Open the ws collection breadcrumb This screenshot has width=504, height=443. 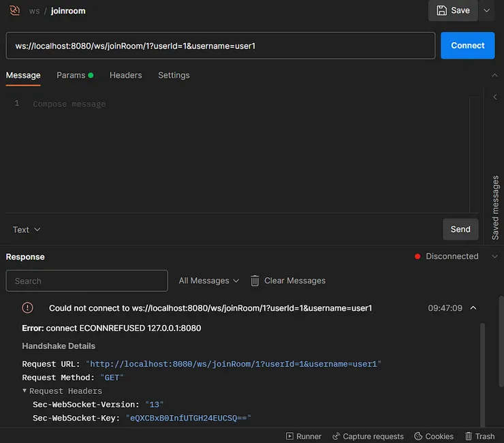(34, 11)
